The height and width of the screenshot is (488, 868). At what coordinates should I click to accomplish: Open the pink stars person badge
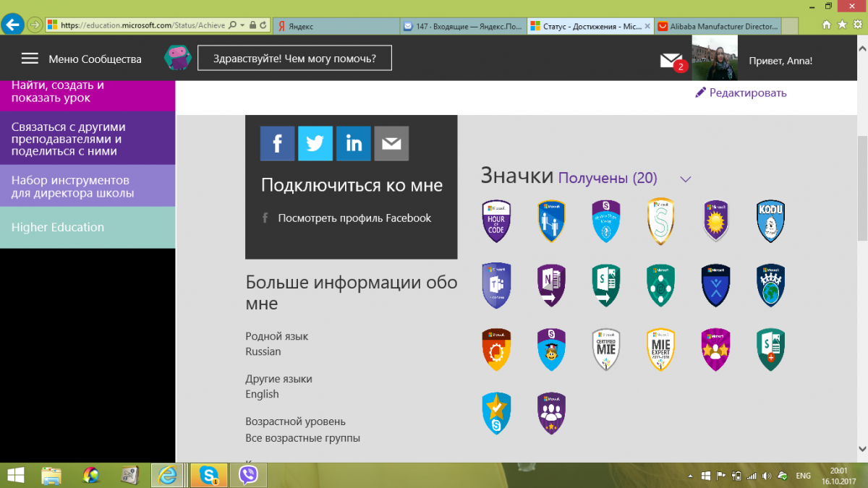(x=715, y=350)
